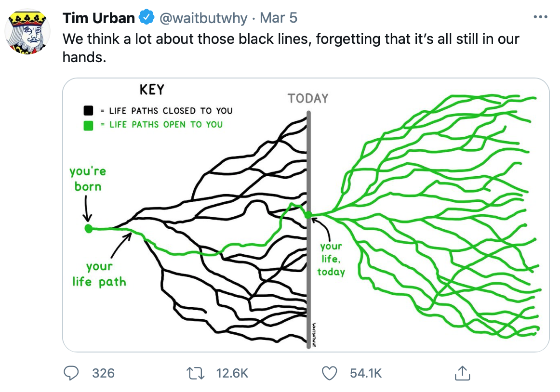The width and height of the screenshot is (560, 392).
Task: Click the 54.1K like count
Action: click(366, 373)
